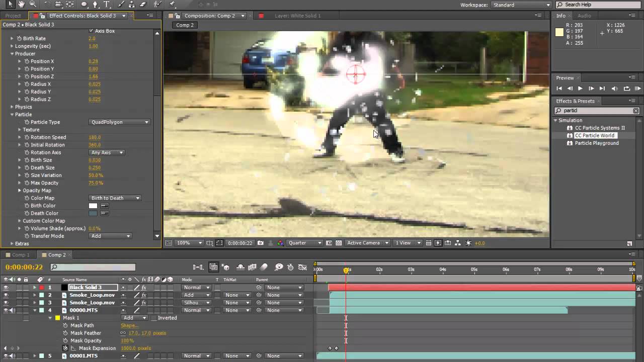Image resolution: width=644 pixels, height=362 pixels.
Task: Open the Particle Type dropdown
Action: tap(120, 122)
